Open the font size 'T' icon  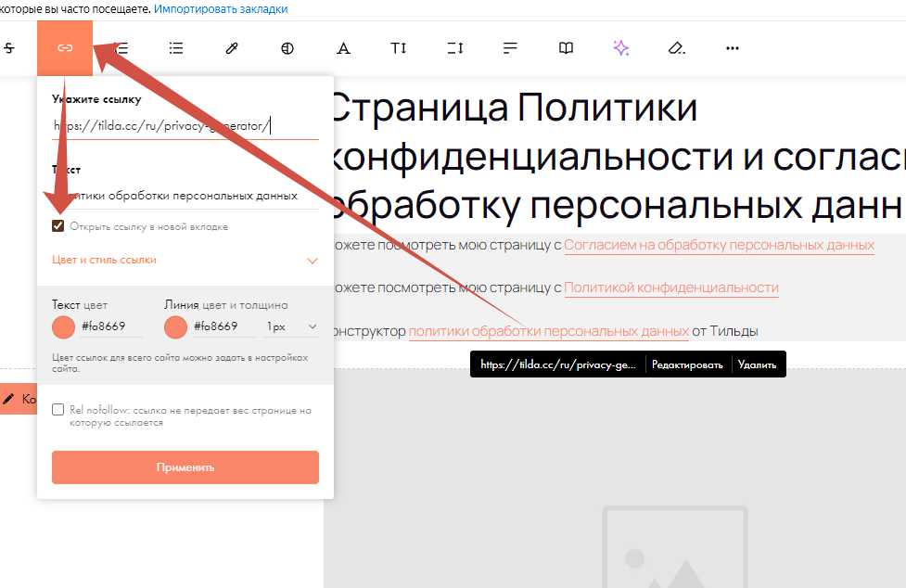(398, 48)
